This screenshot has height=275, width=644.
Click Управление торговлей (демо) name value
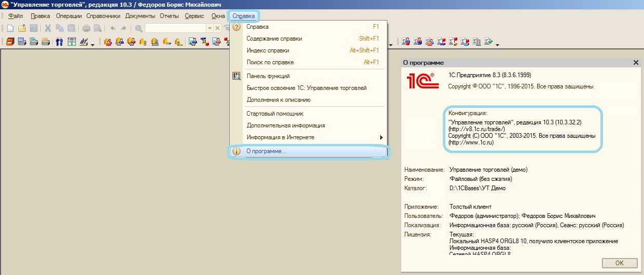tap(489, 170)
